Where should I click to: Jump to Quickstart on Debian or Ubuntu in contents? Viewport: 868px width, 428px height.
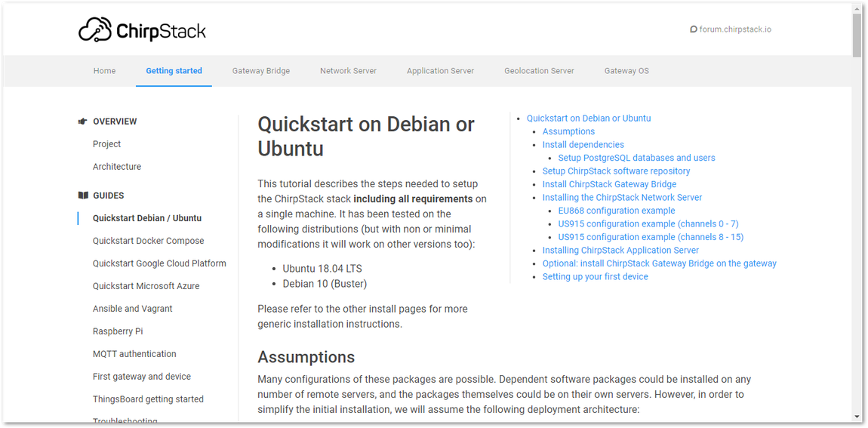[x=589, y=119]
